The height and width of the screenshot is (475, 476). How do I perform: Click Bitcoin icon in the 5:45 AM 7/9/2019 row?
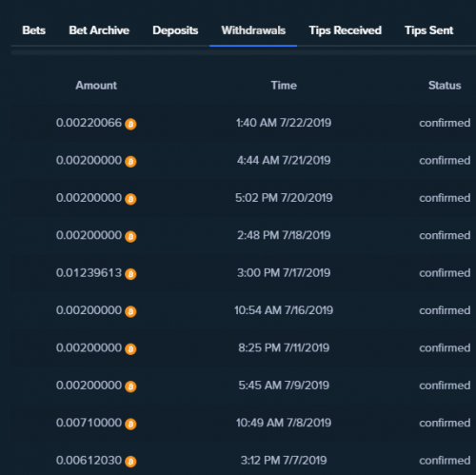click(x=130, y=386)
